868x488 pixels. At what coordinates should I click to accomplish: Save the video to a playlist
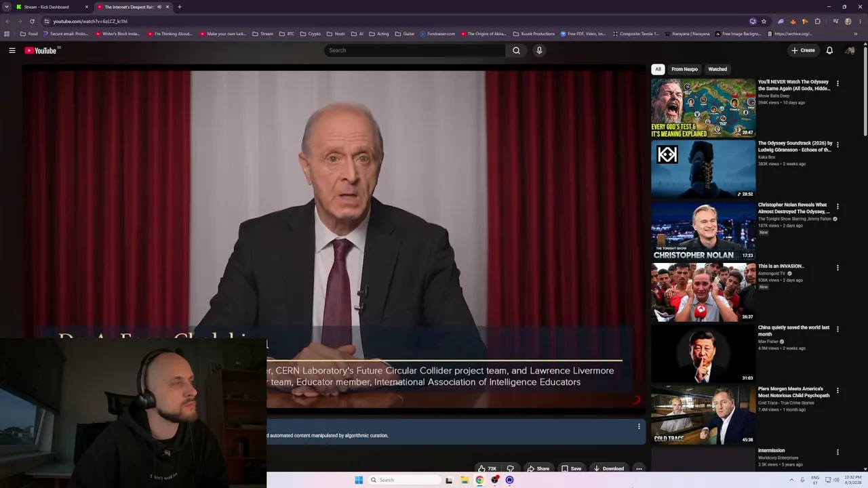click(x=571, y=468)
